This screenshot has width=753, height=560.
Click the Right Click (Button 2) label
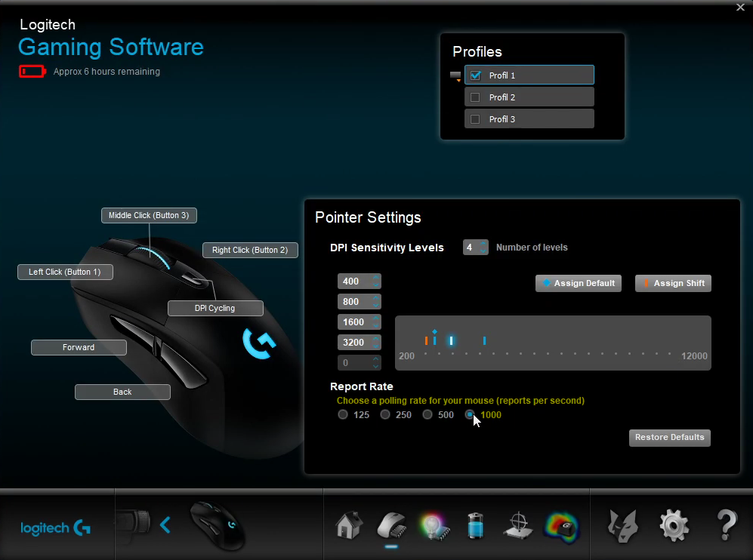click(250, 250)
